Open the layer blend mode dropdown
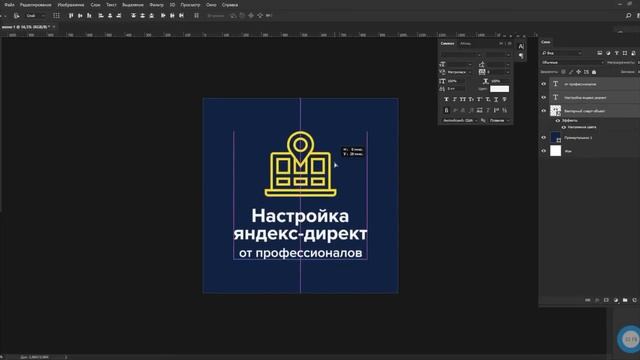The width and height of the screenshot is (640, 360). pos(572,62)
